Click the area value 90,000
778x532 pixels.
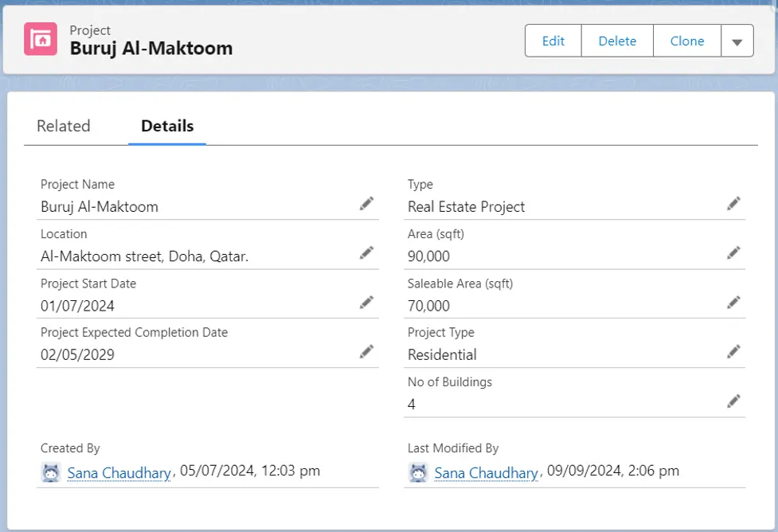click(x=428, y=256)
